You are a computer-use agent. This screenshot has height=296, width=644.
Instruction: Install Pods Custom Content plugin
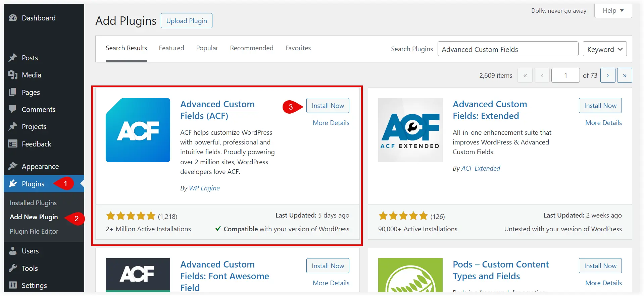600,266
